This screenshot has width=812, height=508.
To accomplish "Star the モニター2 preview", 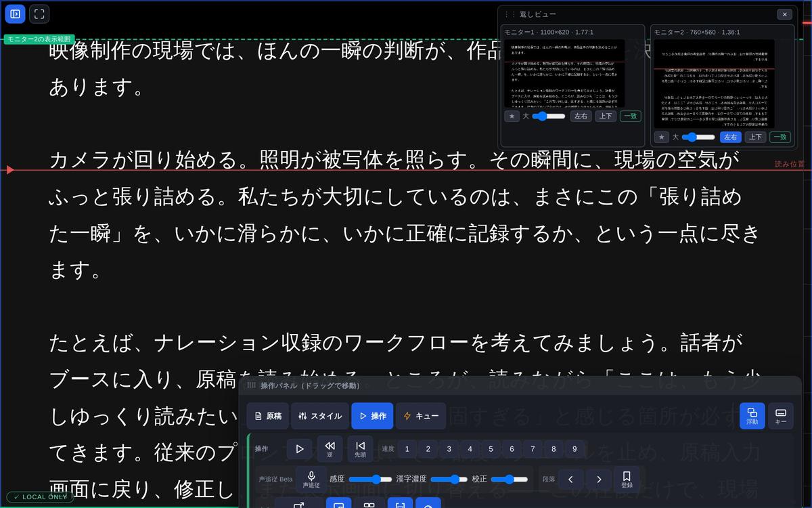I will 662,137.
